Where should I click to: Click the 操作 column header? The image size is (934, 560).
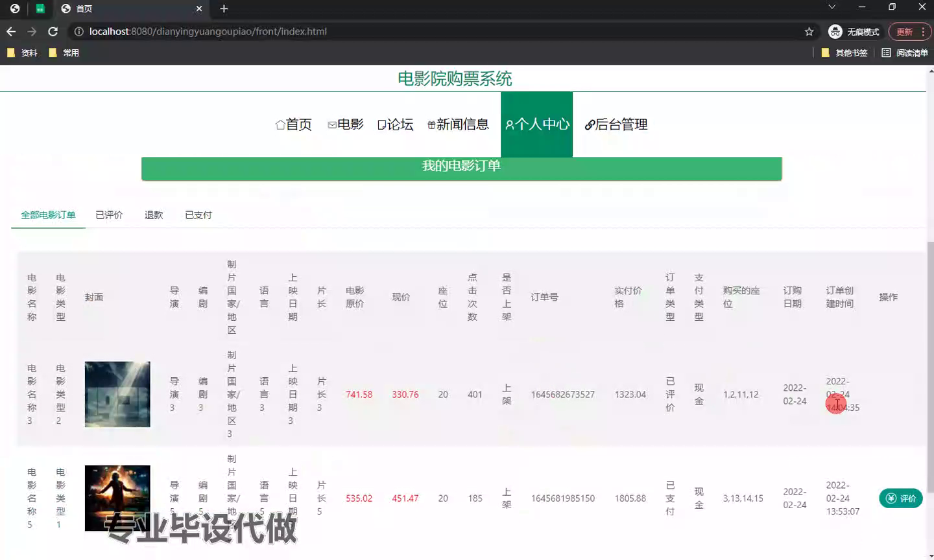[x=889, y=297]
